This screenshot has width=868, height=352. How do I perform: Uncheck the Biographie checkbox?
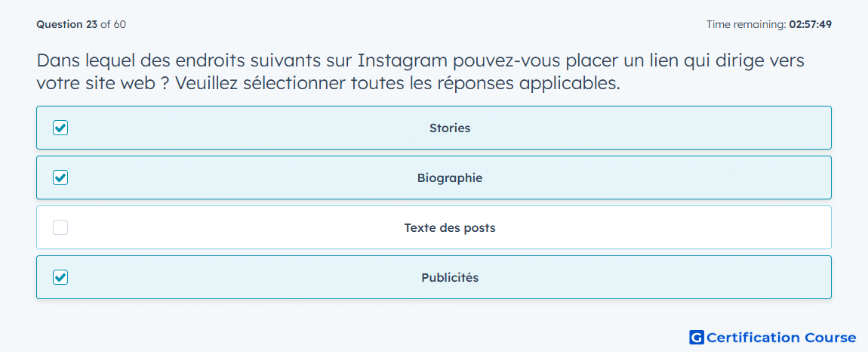[x=60, y=178]
